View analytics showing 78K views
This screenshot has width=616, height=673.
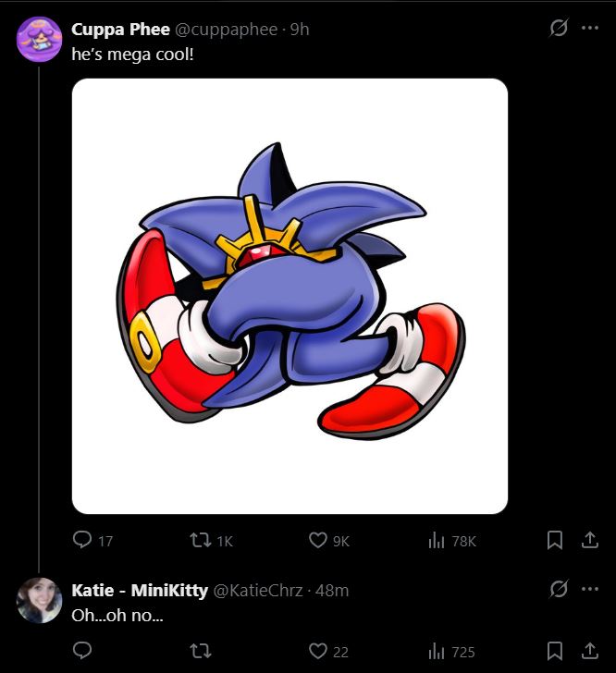[x=452, y=541]
